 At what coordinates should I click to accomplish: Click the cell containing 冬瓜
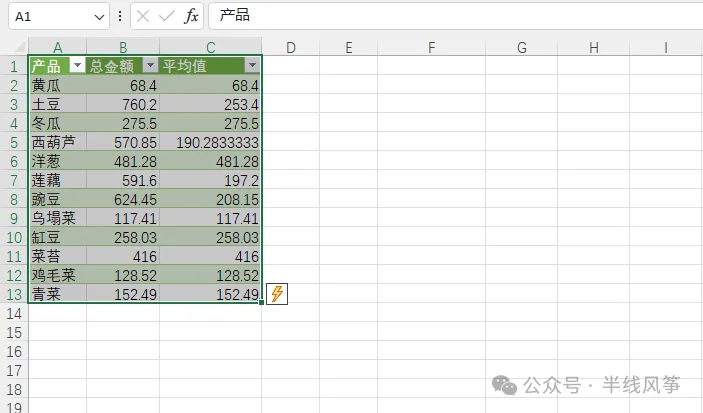tap(57, 123)
